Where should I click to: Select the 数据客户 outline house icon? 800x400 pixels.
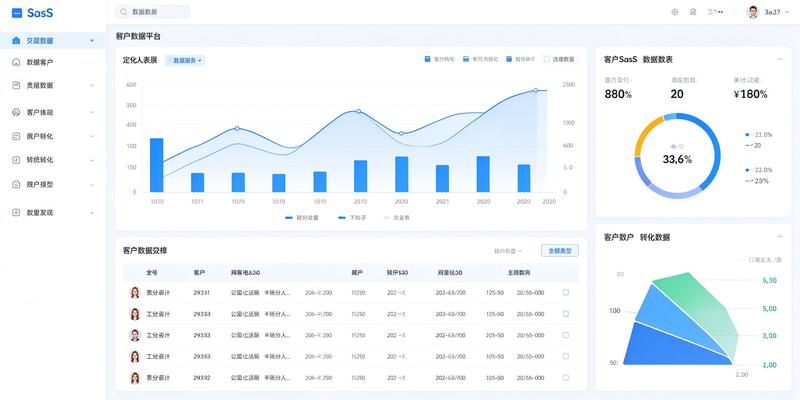click(x=16, y=62)
